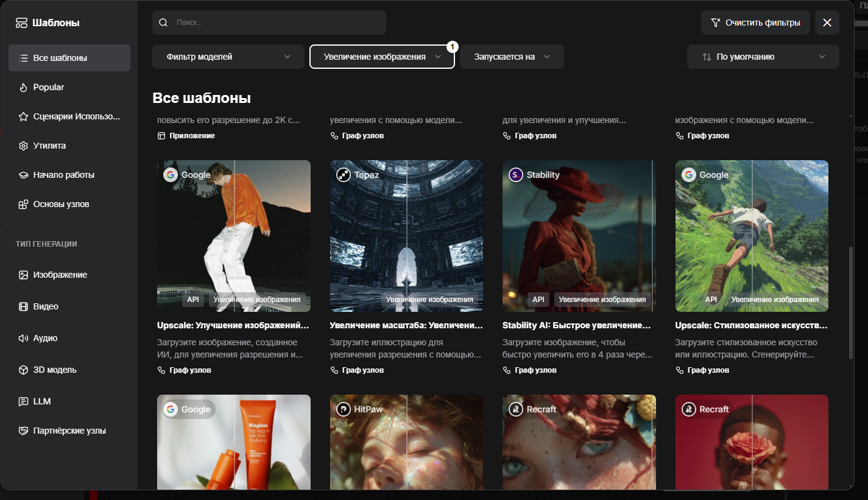
Task: Click the title 'Upscale: Стилизованное искусств…'
Action: click(752, 325)
